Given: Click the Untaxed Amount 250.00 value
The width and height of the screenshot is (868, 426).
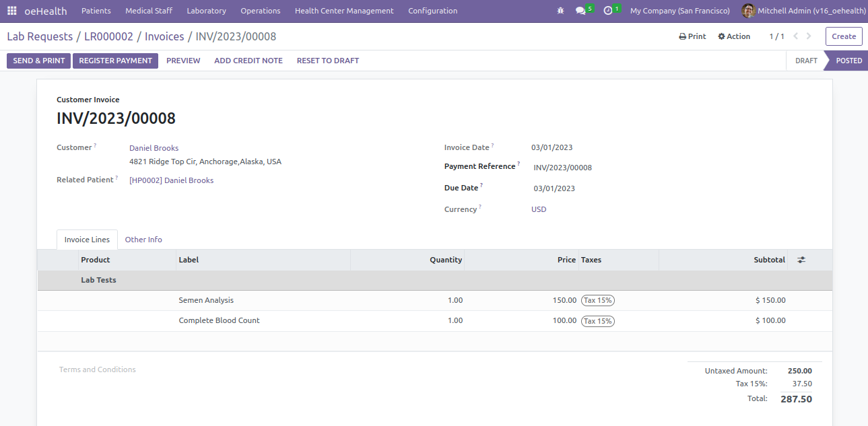Looking at the screenshot, I should click(800, 371).
